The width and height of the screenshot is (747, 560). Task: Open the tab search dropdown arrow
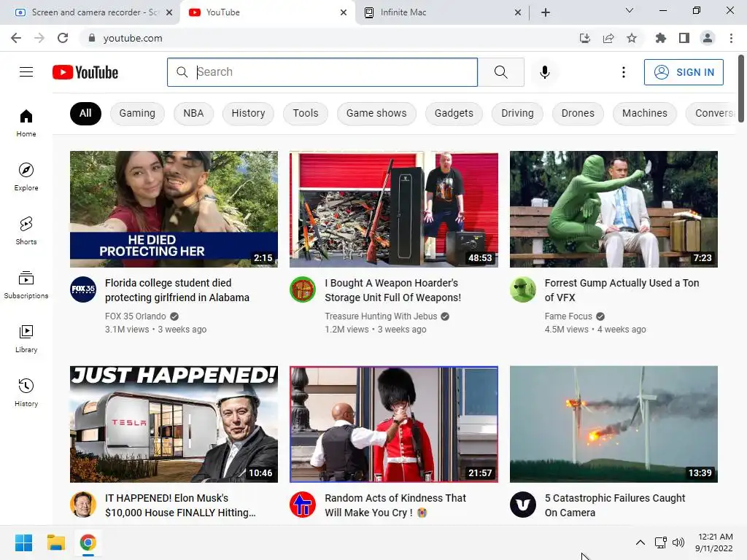coord(629,10)
